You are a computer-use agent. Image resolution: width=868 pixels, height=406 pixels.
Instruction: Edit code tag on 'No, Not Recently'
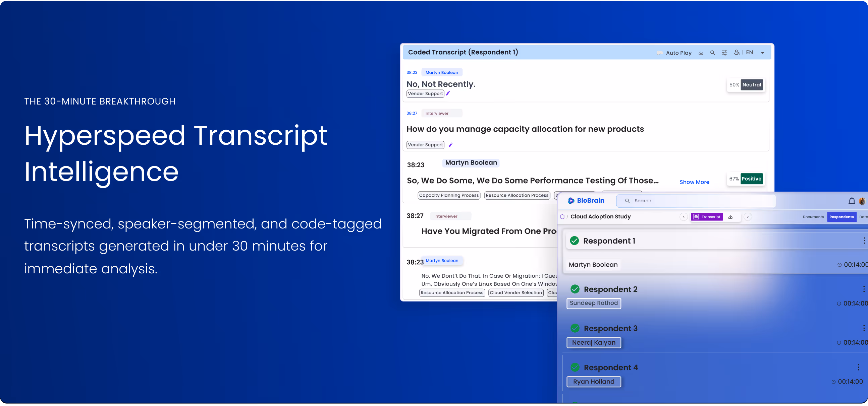(x=448, y=93)
